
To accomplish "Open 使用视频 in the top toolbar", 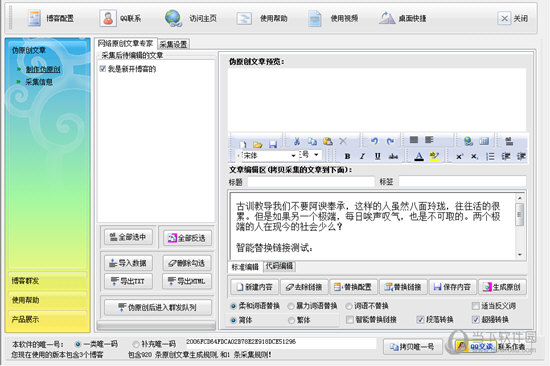I will [333, 18].
